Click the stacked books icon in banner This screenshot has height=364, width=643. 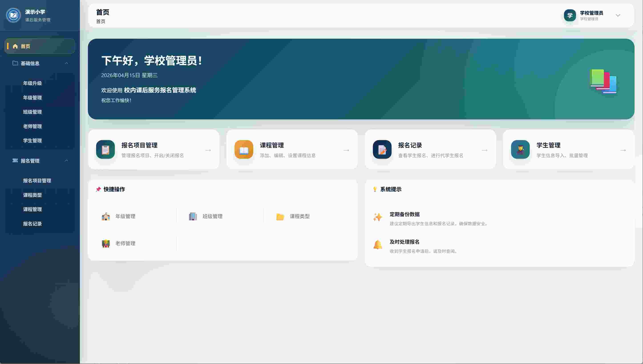point(603,82)
